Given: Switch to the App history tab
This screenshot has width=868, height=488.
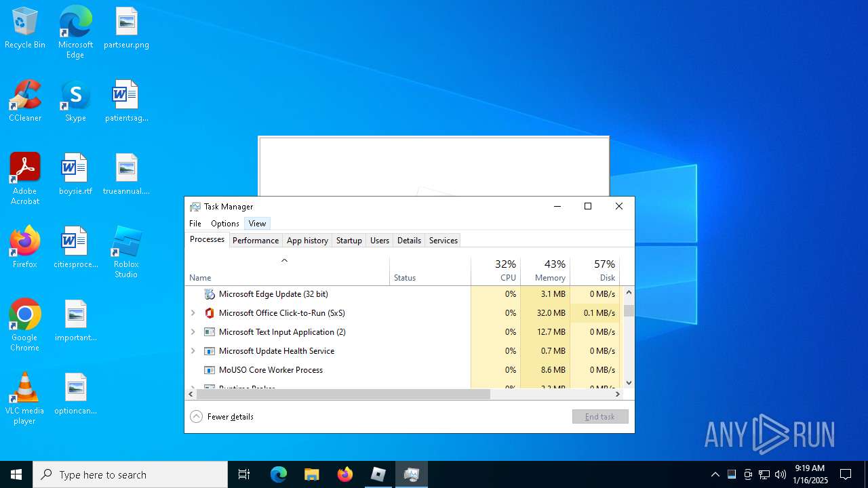Looking at the screenshot, I should click(307, 241).
